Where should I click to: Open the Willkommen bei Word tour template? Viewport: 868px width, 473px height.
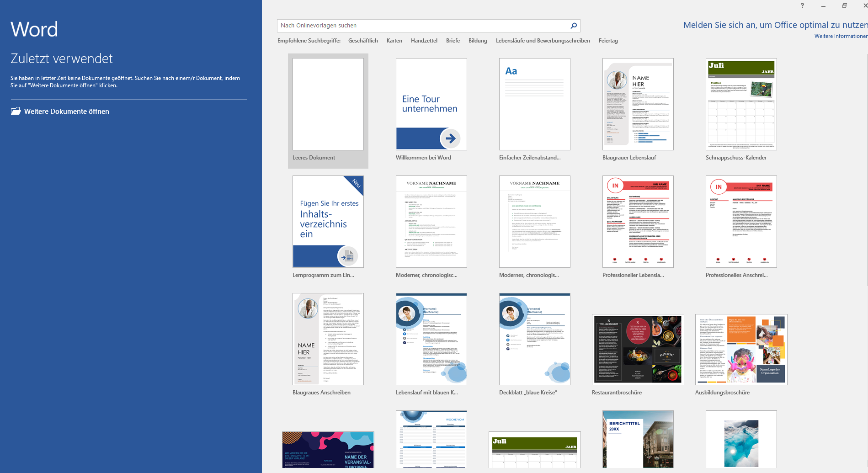point(431,104)
